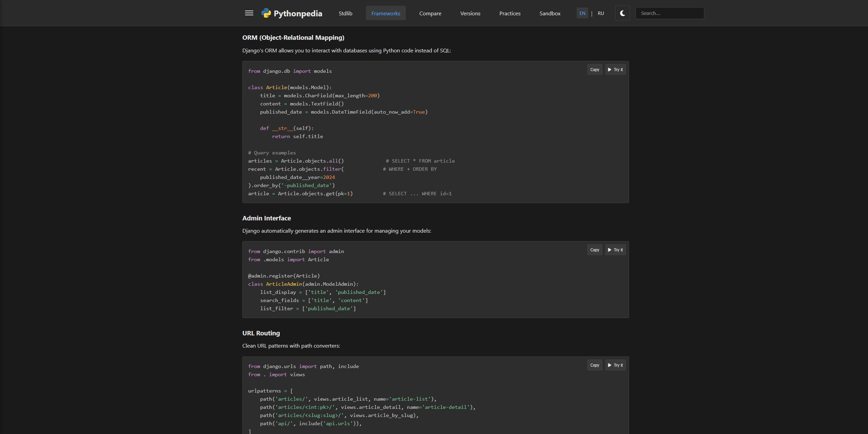Copy the Admin Interface code snippet
This screenshot has height=434, width=868.
coord(594,250)
